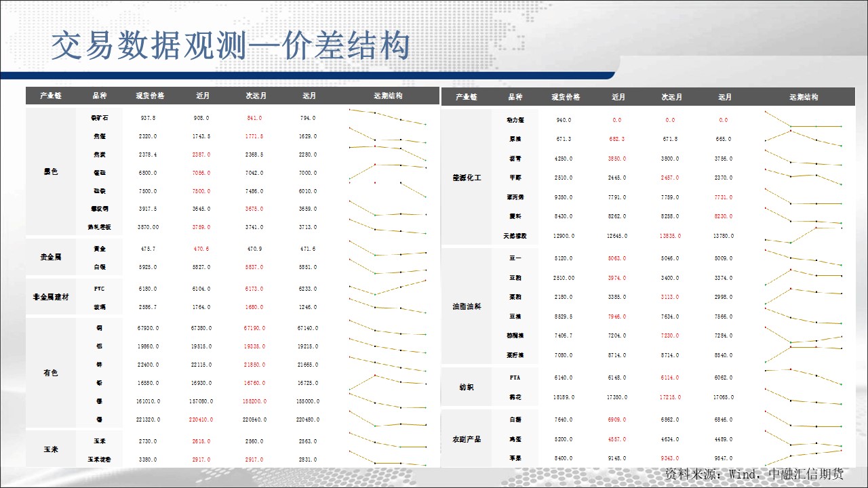Click the spot value 18189.0

coord(564,397)
